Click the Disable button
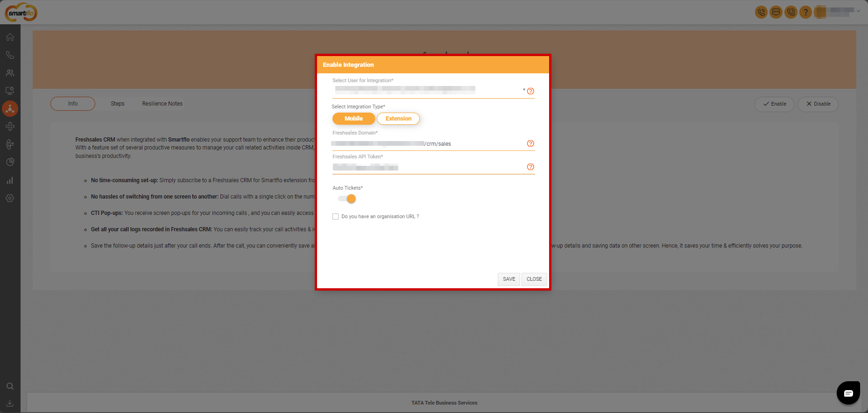 818,104
